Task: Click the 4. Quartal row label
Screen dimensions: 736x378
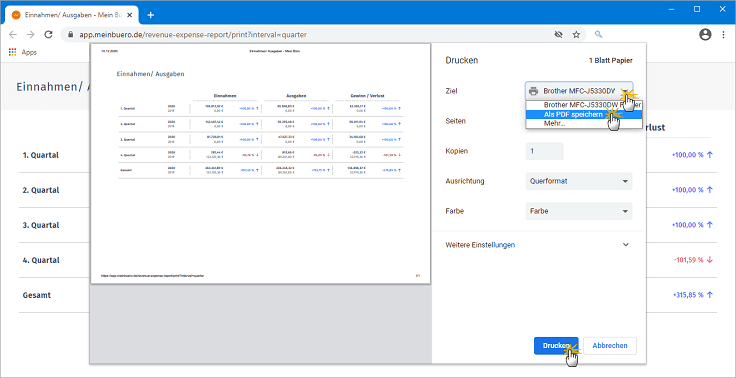Action: pyautogui.click(x=41, y=260)
